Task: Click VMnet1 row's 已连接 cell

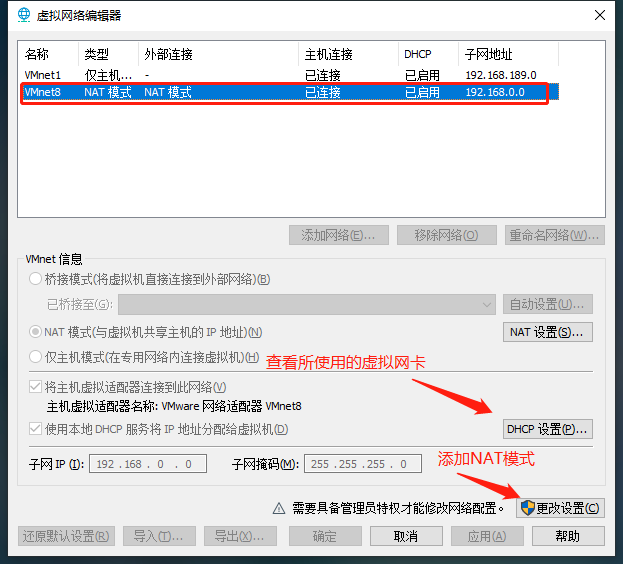Action: (x=323, y=75)
